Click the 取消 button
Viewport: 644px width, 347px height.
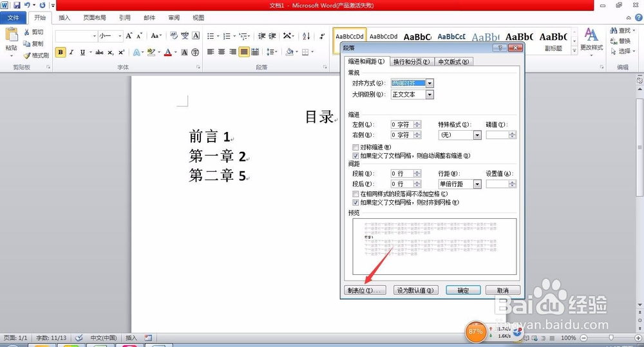tap(503, 290)
